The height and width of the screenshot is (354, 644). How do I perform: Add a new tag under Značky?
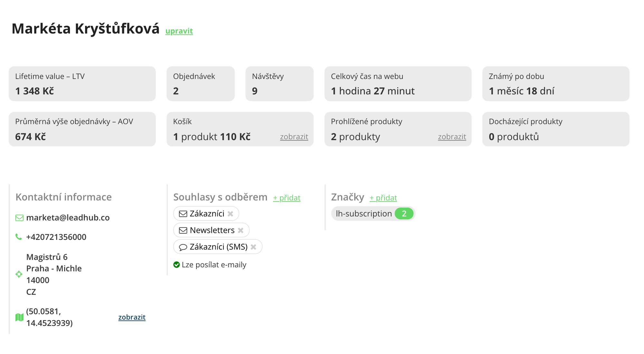pos(383,198)
